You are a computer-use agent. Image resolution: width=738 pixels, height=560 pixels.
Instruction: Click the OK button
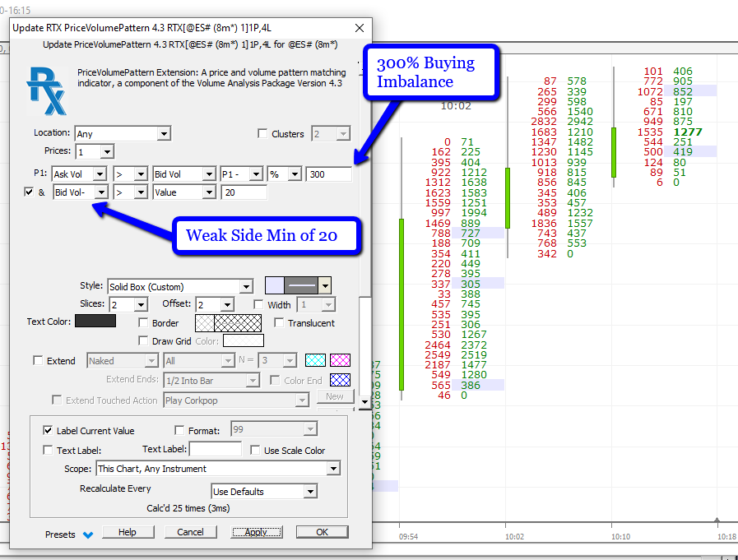pyautogui.click(x=322, y=532)
